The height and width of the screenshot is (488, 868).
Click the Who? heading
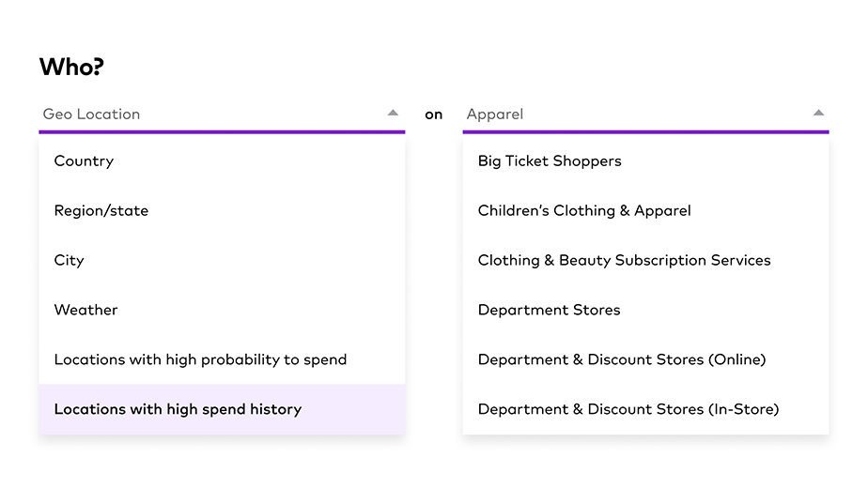point(71,68)
